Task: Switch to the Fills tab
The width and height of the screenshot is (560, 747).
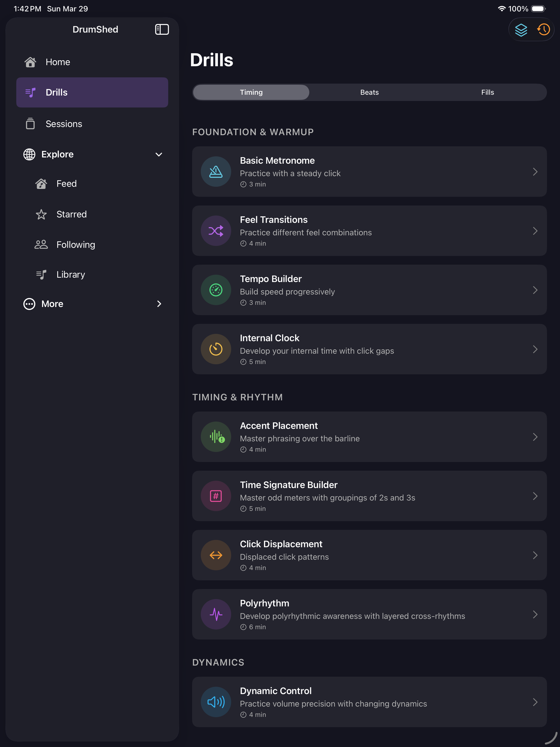Action: [487, 92]
